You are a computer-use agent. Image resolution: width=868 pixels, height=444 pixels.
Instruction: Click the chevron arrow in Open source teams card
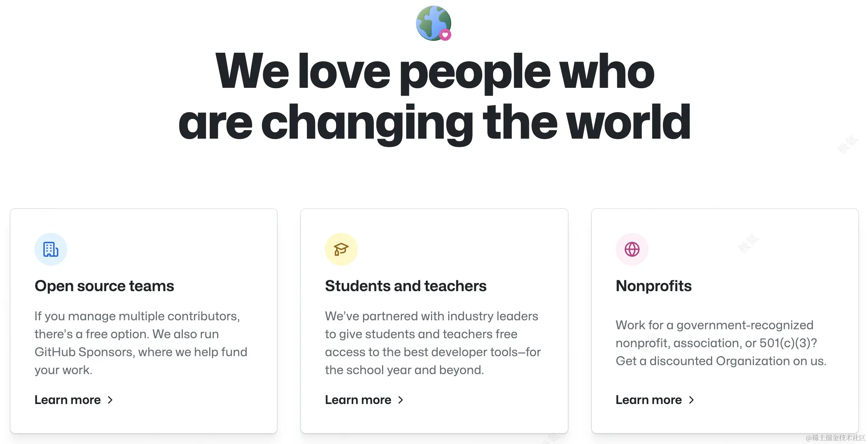point(110,400)
